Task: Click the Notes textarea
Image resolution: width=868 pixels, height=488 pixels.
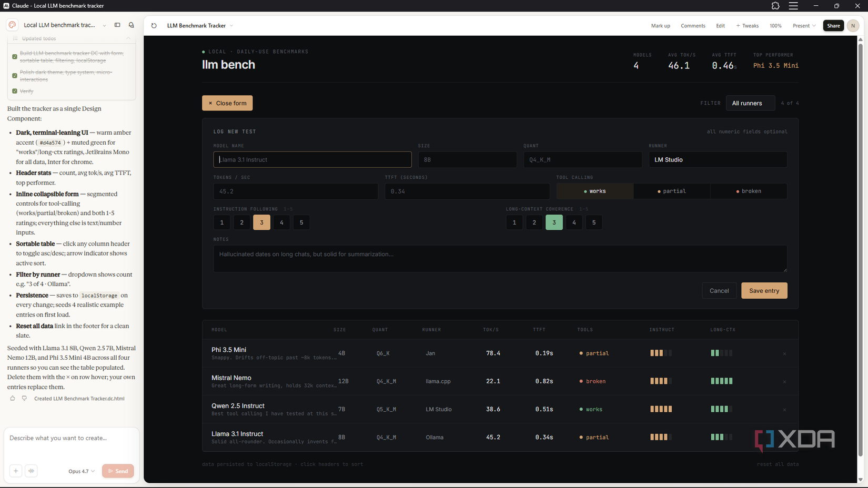Action: (x=500, y=259)
